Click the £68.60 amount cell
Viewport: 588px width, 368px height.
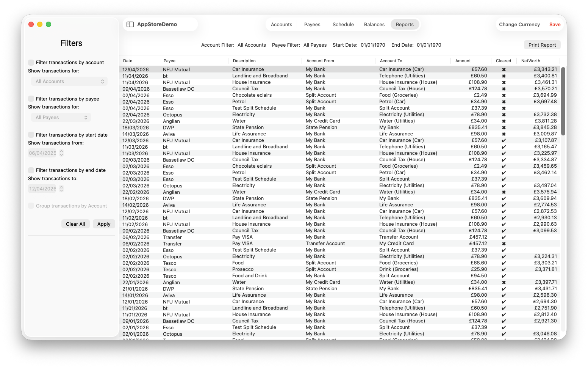[479, 263]
